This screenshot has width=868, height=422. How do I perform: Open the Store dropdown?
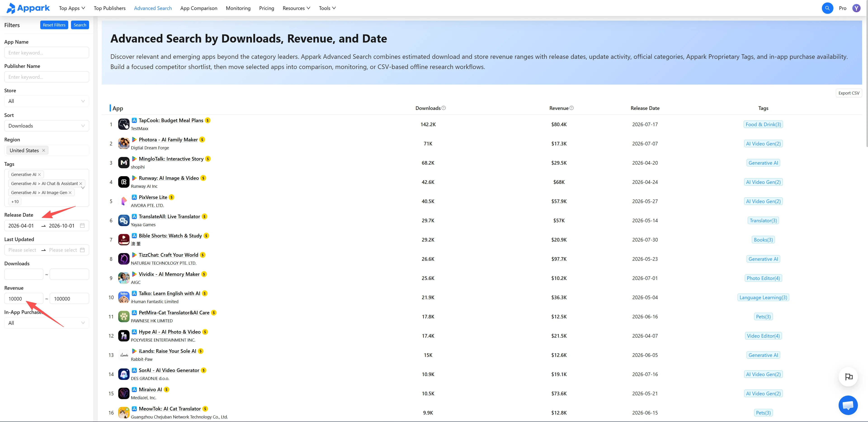tap(47, 101)
